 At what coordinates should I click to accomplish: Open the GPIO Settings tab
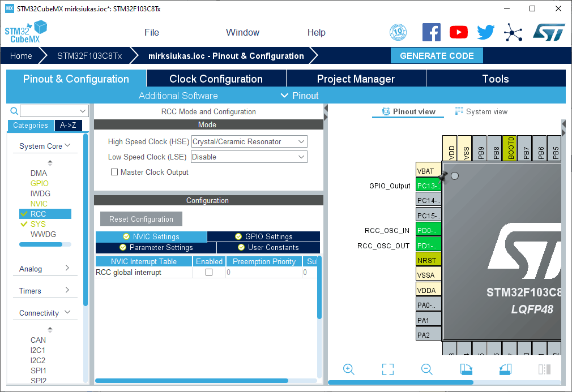tap(264, 236)
